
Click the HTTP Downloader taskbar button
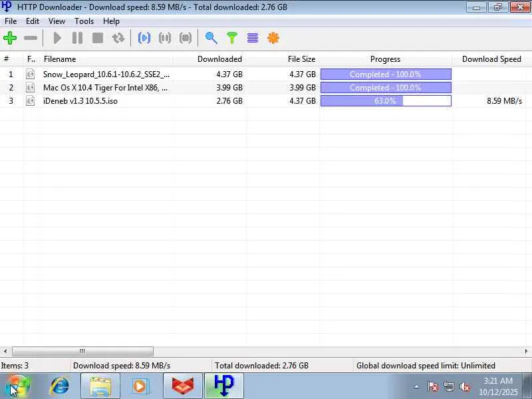pos(224,386)
